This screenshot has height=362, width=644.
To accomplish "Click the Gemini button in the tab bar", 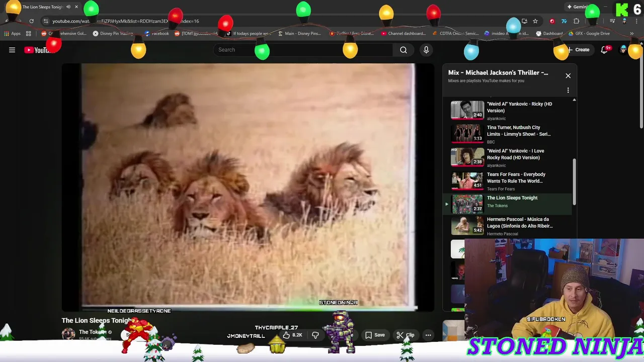I will pyautogui.click(x=578, y=7).
